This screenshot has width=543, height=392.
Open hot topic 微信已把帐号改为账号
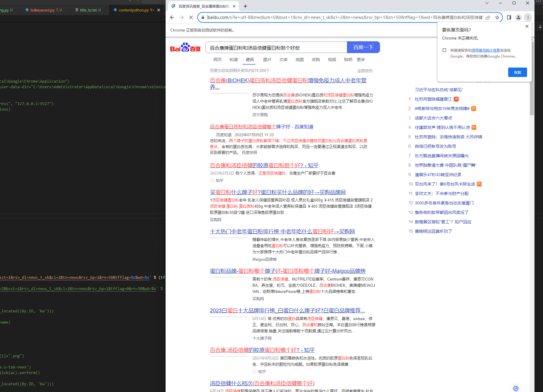[x=436, y=146]
